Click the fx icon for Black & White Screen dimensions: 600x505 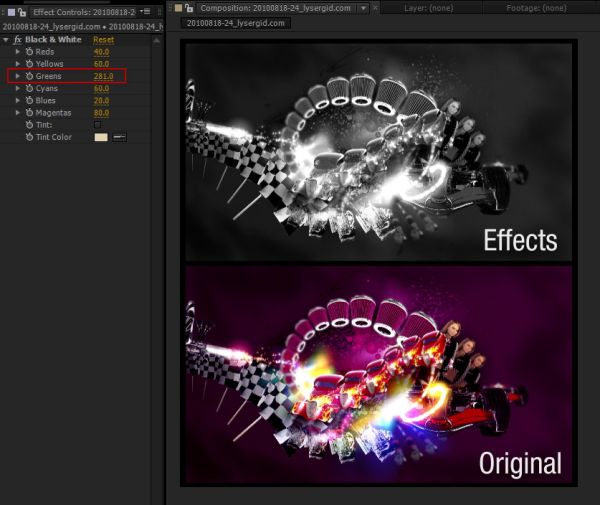click(18, 40)
